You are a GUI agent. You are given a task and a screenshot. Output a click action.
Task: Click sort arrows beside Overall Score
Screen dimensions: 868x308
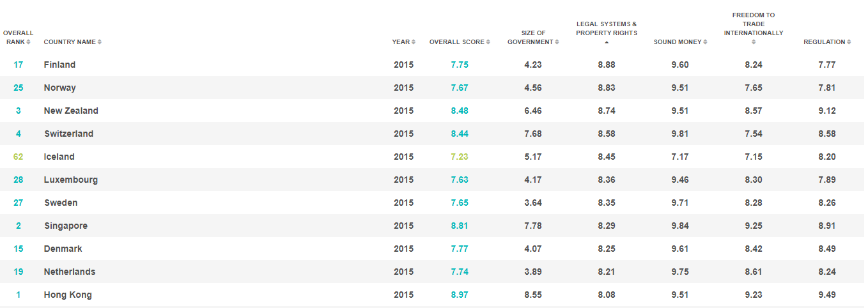coord(488,42)
